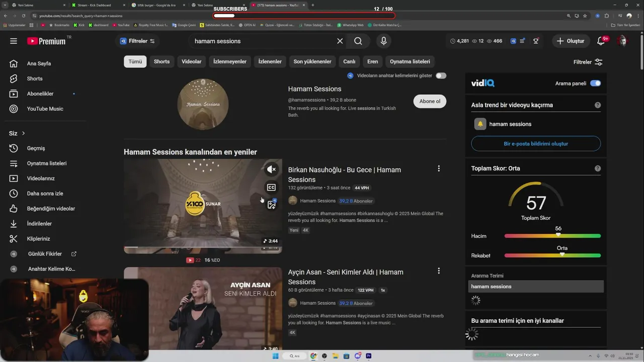Select the Canlı filter chip

[x=349, y=61]
